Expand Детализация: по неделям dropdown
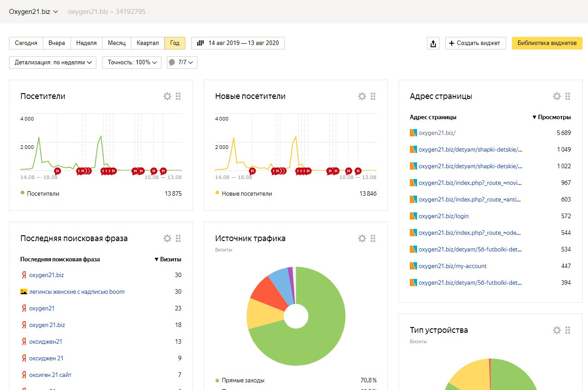 tap(53, 63)
